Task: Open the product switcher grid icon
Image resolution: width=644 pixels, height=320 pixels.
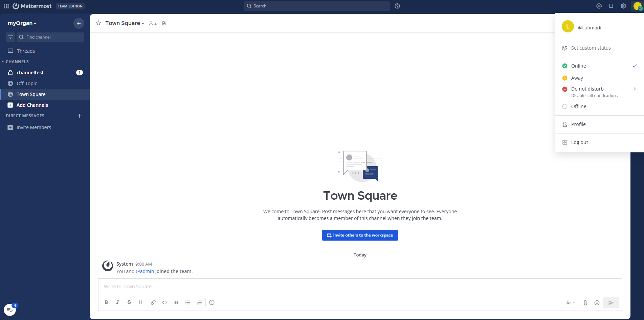Action: pyautogui.click(x=6, y=6)
